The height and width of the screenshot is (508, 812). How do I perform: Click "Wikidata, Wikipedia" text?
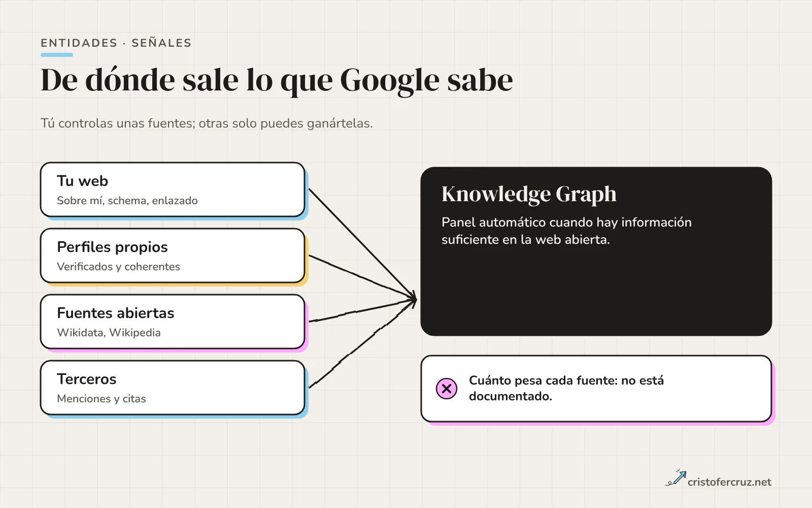point(109,333)
